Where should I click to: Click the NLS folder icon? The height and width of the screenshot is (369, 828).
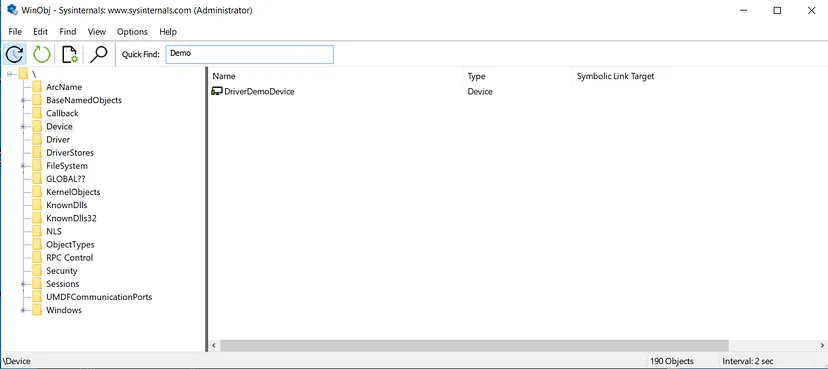click(36, 231)
